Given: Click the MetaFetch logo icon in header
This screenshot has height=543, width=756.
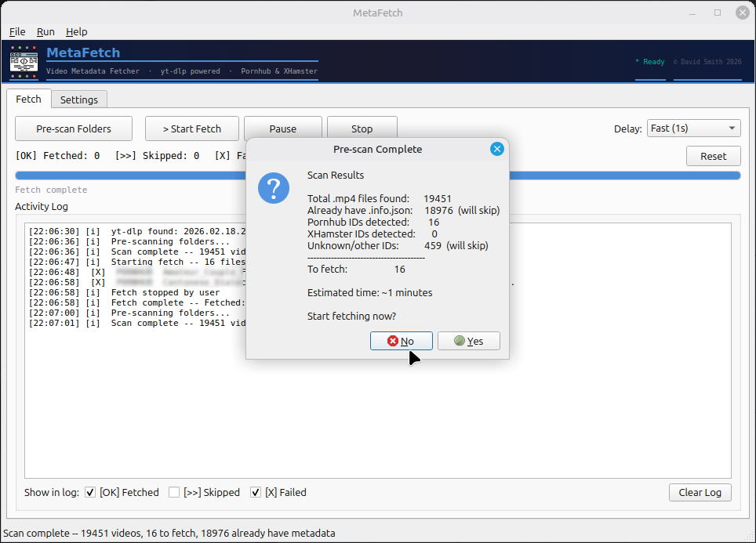Looking at the screenshot, I should click(x=24, y=61).
